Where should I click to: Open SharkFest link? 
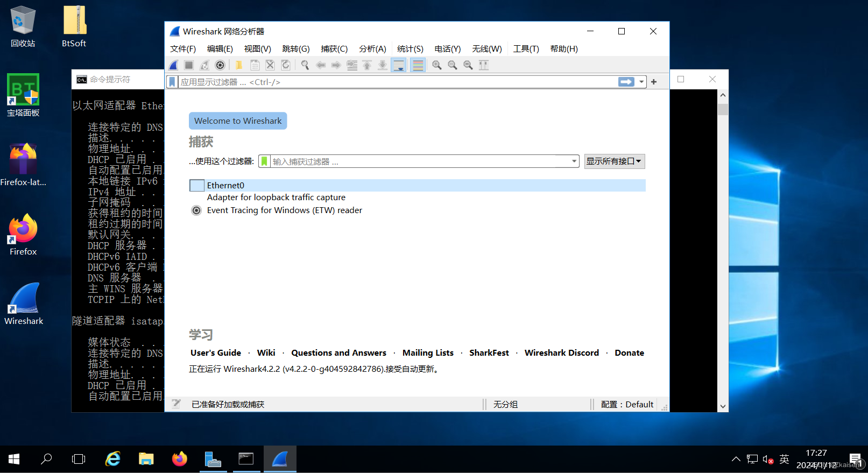[489, 353]
